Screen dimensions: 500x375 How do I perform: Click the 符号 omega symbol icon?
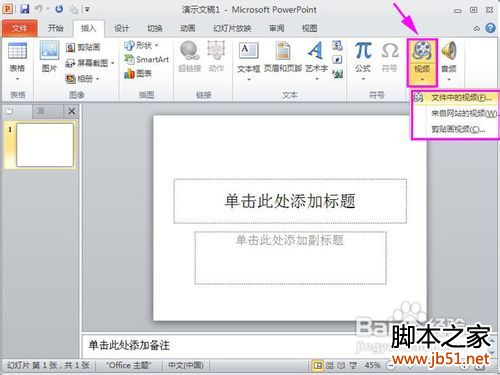click(x=389, y=51)
